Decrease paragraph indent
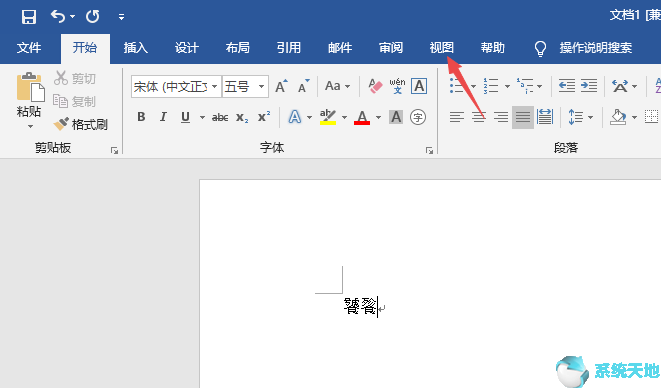This screenshot has height=388, width=661. pyautogui.click(x=567, y=86)
